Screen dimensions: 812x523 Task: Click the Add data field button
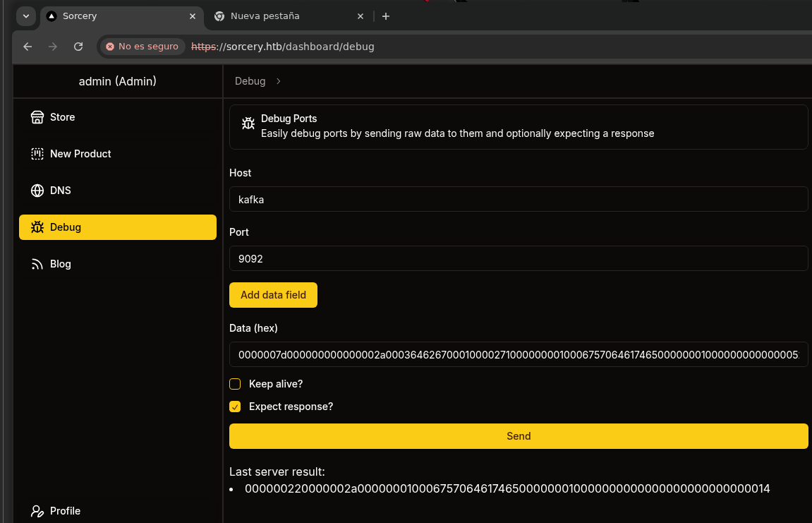(273, 295)
